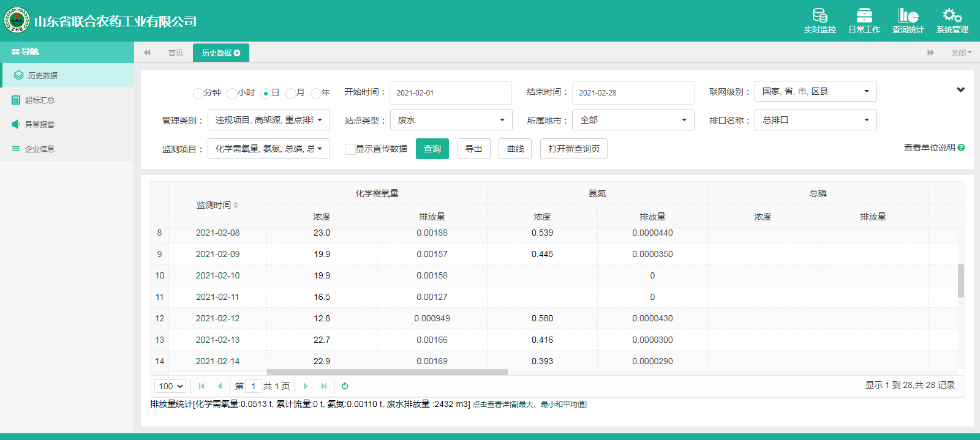Open 查询统计 query statistics icon
Viewport: 980px width, 440px height.
tap(908, 16)
